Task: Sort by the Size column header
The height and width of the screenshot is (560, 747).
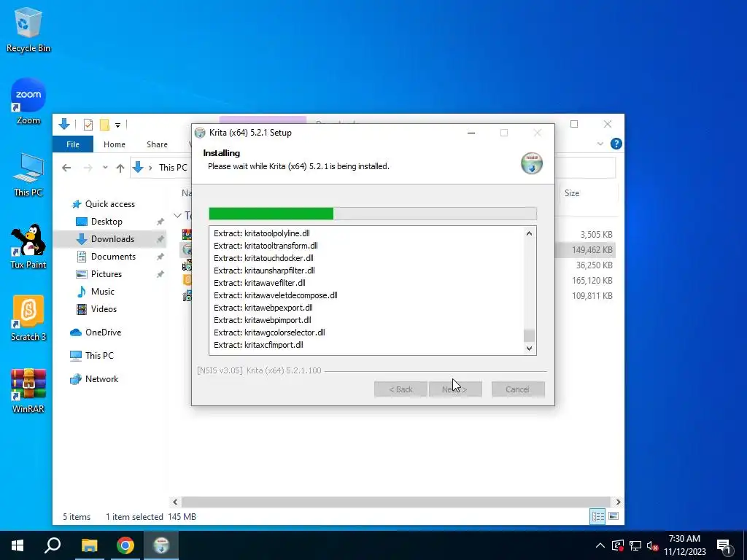Action: click(x=572, y=193)
